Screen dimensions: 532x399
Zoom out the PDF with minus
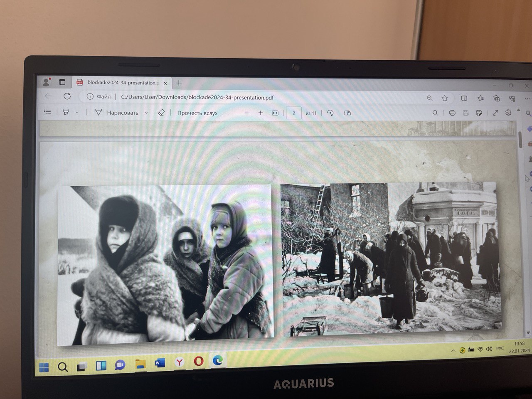pyautogui.click(x=246, y=113)
